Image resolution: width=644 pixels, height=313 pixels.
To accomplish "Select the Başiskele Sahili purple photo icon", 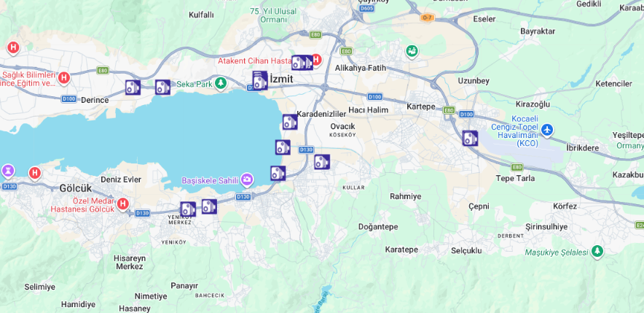I will tap(248, 179).
